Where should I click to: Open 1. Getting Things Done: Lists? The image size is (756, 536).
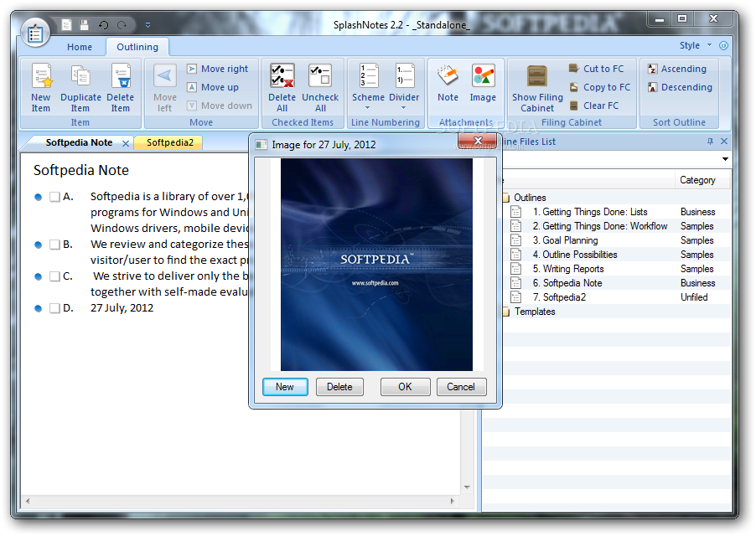[590, 212]
